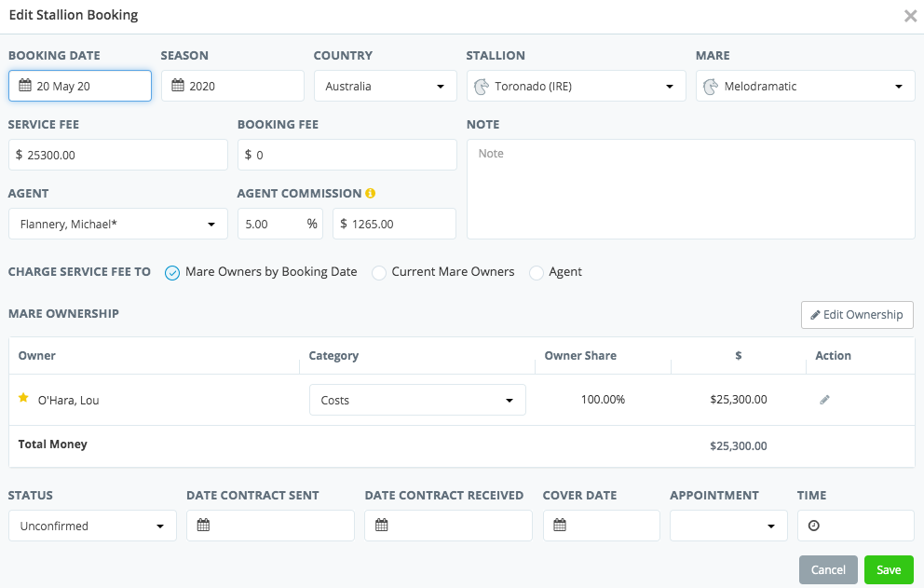Click the Edit Ownership button
This screenshot has height=588, width=924.
tap(856, 315)
